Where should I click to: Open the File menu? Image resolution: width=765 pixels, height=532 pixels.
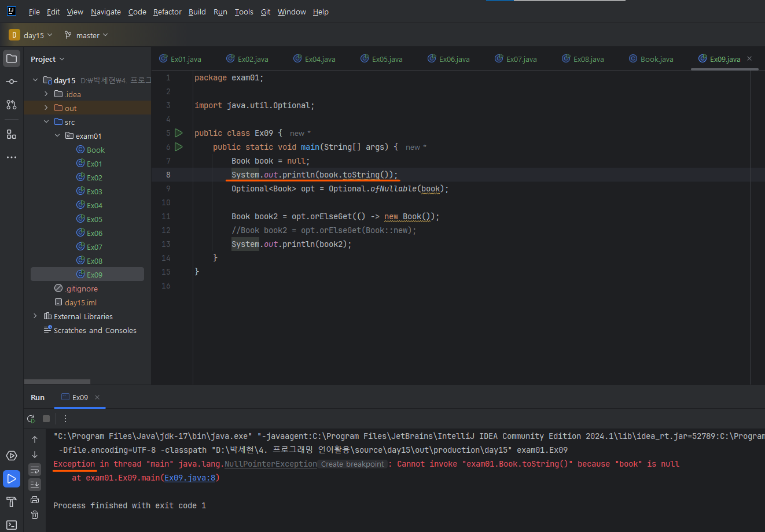point(34,12)
